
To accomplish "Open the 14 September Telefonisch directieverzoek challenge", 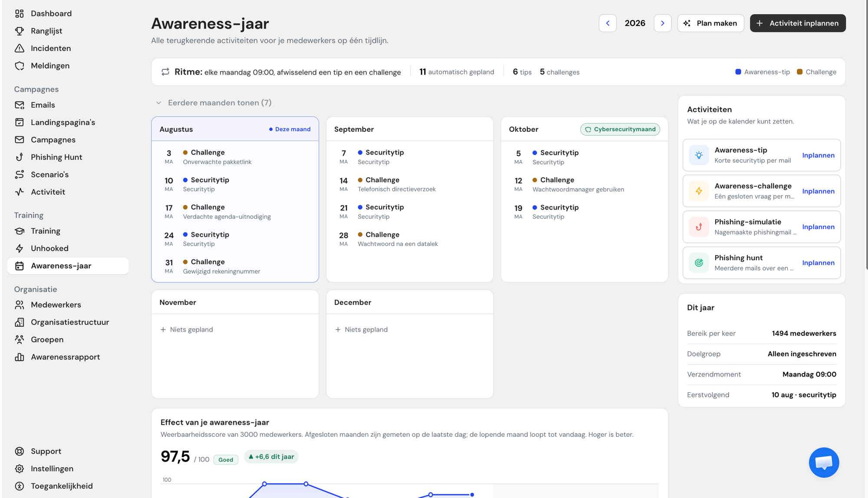I will [409, 184].
